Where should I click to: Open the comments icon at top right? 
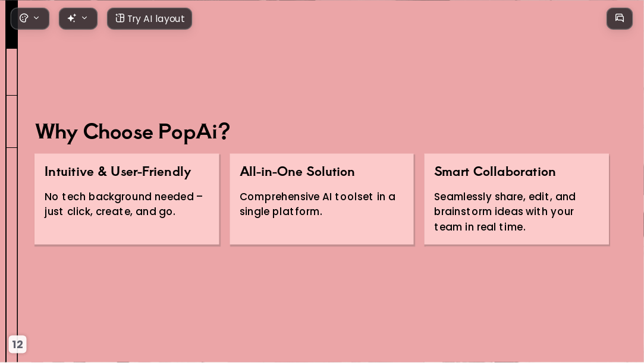pyautogui.click(x=620, y=18)
